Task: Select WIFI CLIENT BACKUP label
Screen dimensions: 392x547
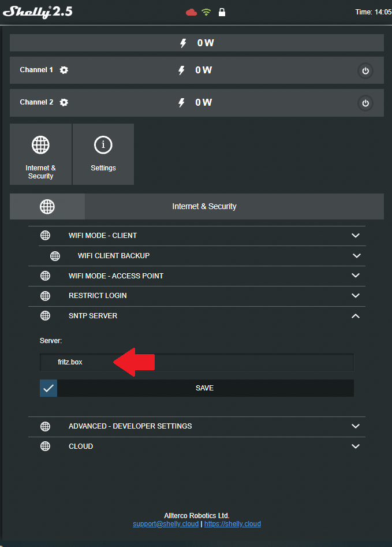Action: 114,256
